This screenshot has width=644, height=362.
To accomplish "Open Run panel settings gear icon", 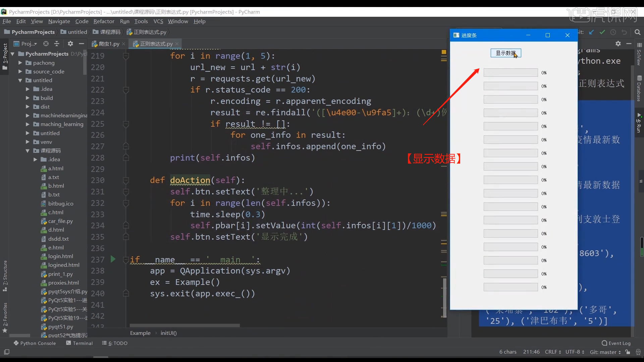I will click(618, 44).
